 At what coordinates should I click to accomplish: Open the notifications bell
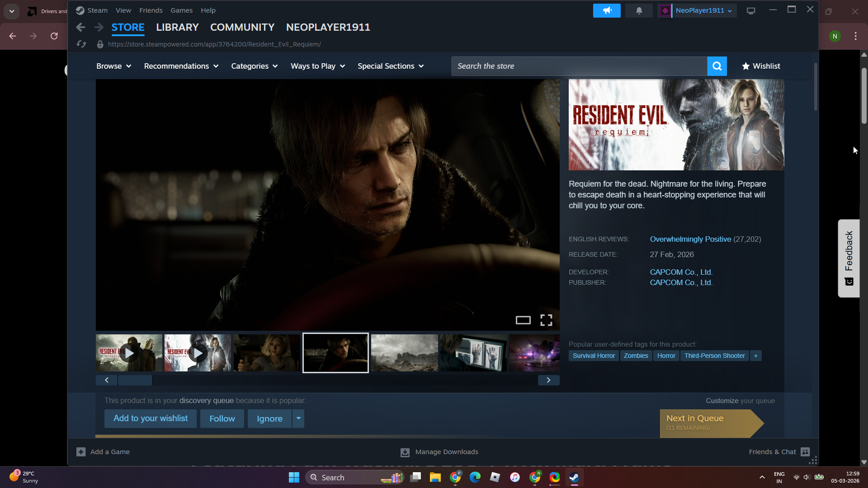639,10
